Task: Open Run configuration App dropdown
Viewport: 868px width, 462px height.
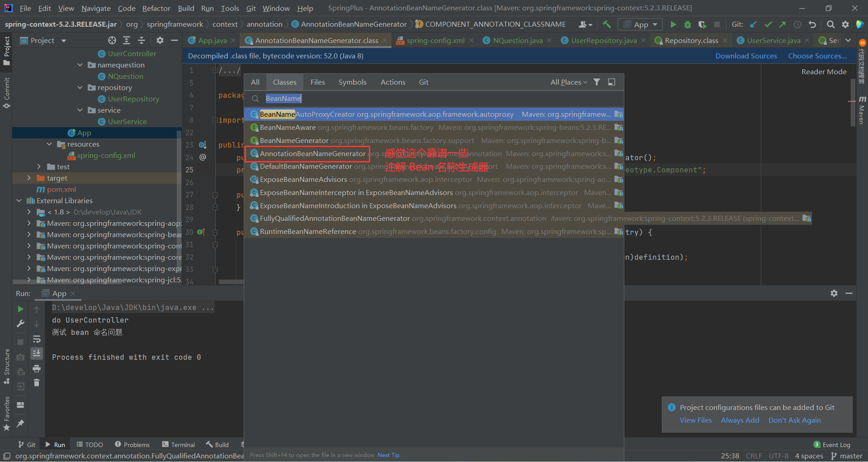Action: coord(641,24)
